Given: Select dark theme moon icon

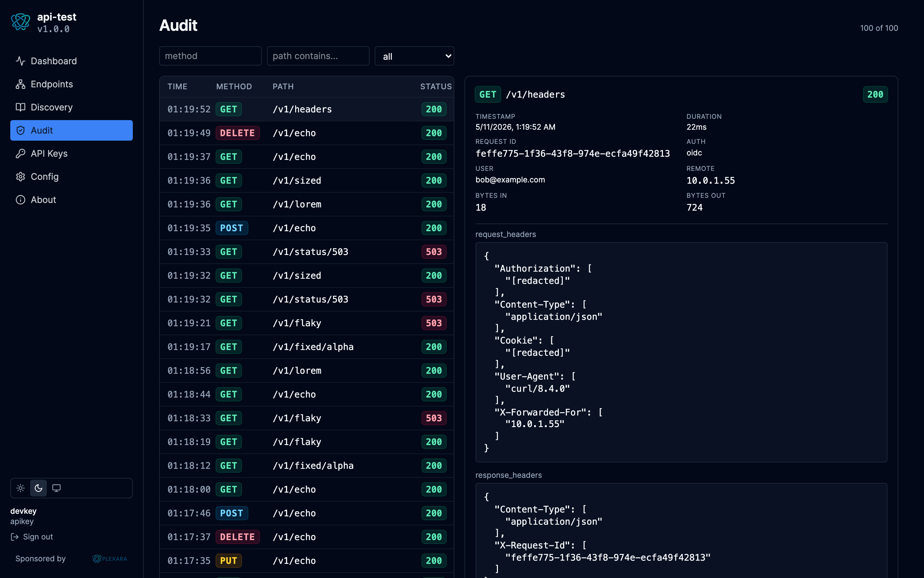Looking at the screenshot, I should tap(38, 488).
